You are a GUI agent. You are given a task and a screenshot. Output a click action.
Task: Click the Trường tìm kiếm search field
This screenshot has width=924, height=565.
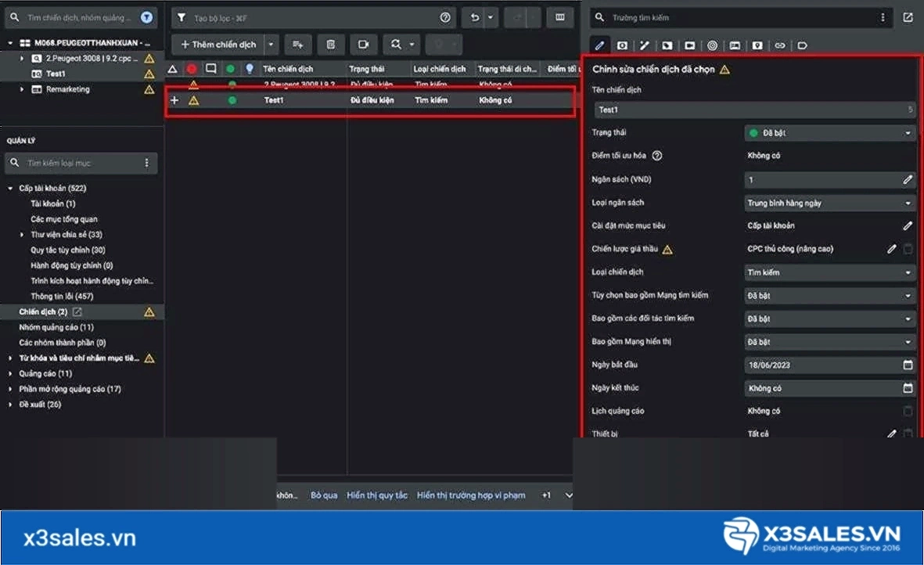coord(742,18)
